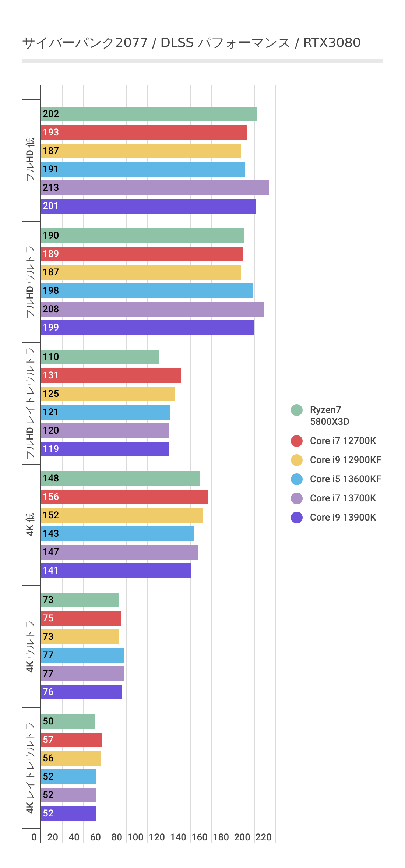
Task: Select the purple bar labeled 208
Action: tap(152, 309)
